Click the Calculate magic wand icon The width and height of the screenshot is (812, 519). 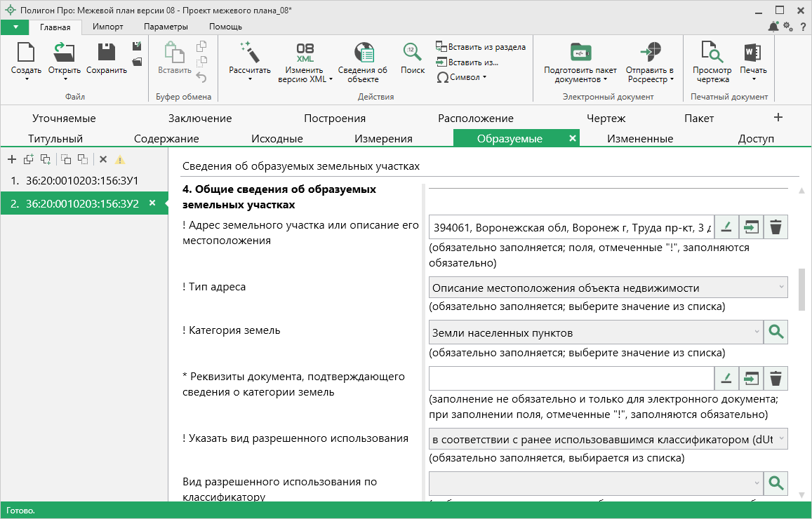pyautogui.click(x=249, y=53)
